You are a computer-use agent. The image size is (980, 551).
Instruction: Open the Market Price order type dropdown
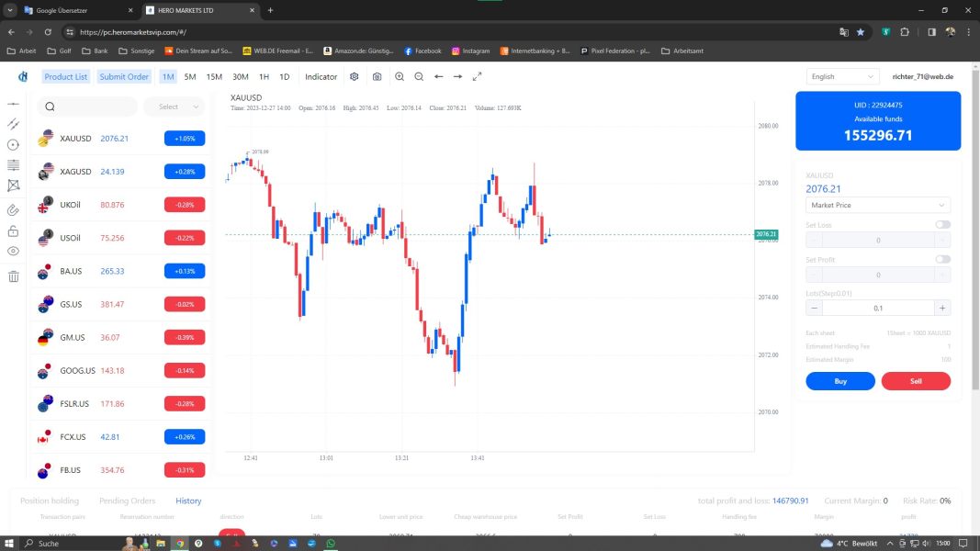click(878, 205)
